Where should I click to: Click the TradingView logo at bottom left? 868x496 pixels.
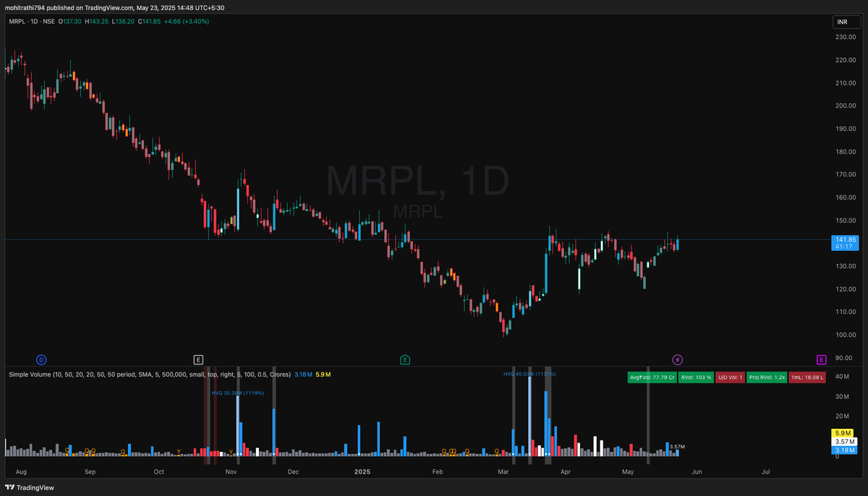coord(28,487)
